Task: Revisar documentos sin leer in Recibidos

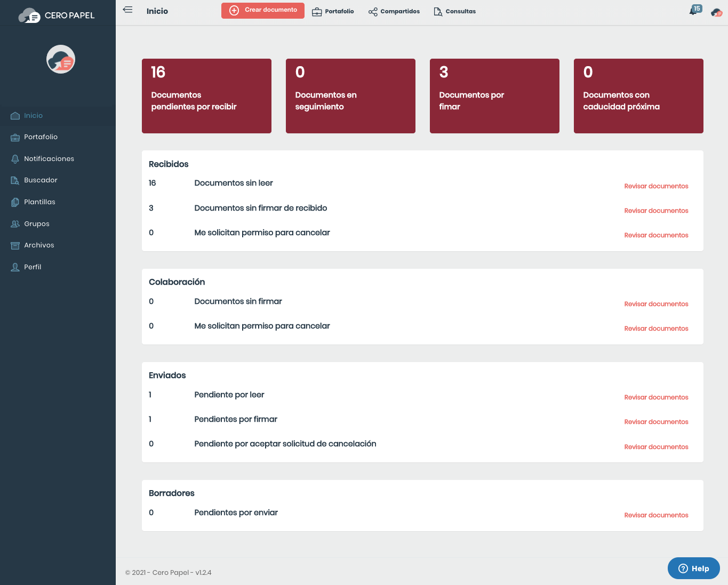Action: [x=656, y=186]
